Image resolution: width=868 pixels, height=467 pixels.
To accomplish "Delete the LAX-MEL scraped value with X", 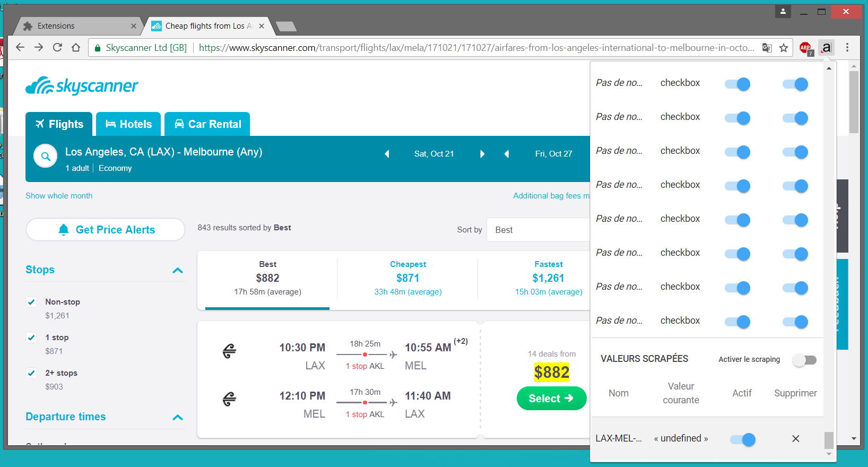I will [795, 439].
